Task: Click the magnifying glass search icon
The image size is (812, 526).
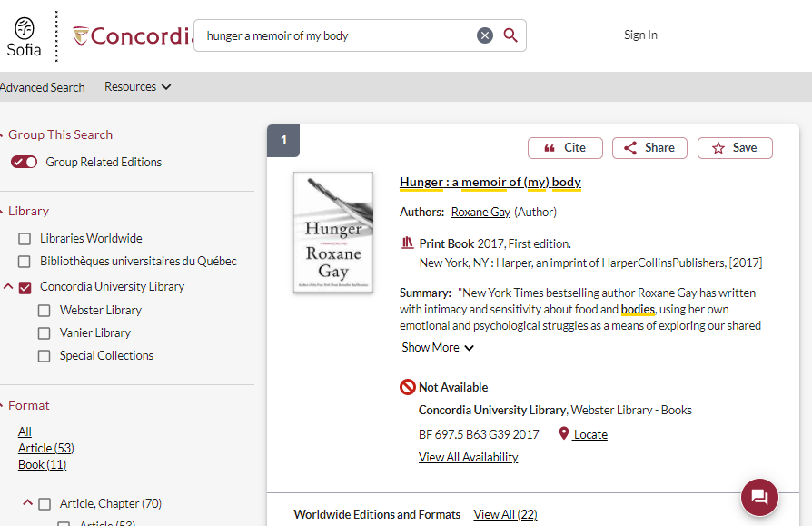Action: [x=510, y=35]
